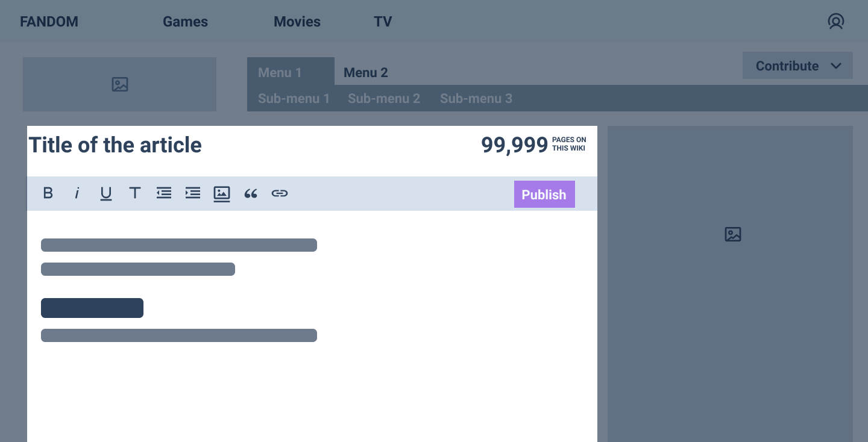Add a block quote
The height and width of the screenshot is (442, 868).
251,193
